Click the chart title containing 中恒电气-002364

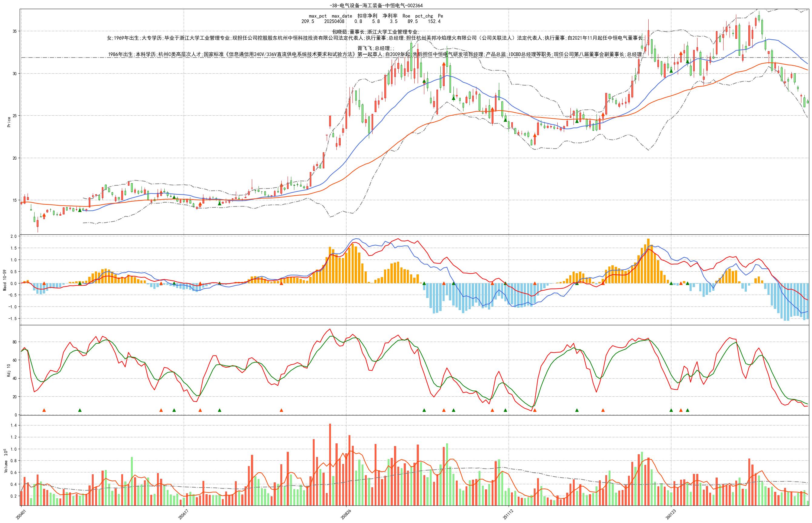coord(376,5)
